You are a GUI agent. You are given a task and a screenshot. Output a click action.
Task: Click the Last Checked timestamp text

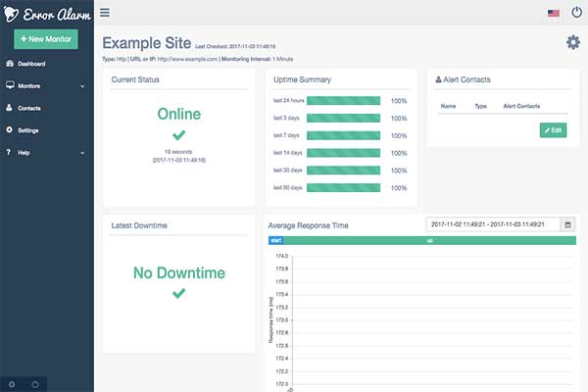235,46
